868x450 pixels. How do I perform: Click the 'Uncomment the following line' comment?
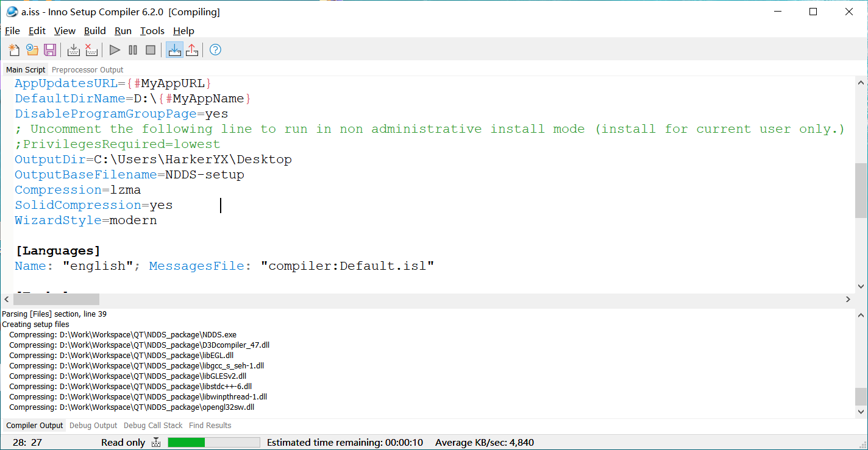pos(430,129)
